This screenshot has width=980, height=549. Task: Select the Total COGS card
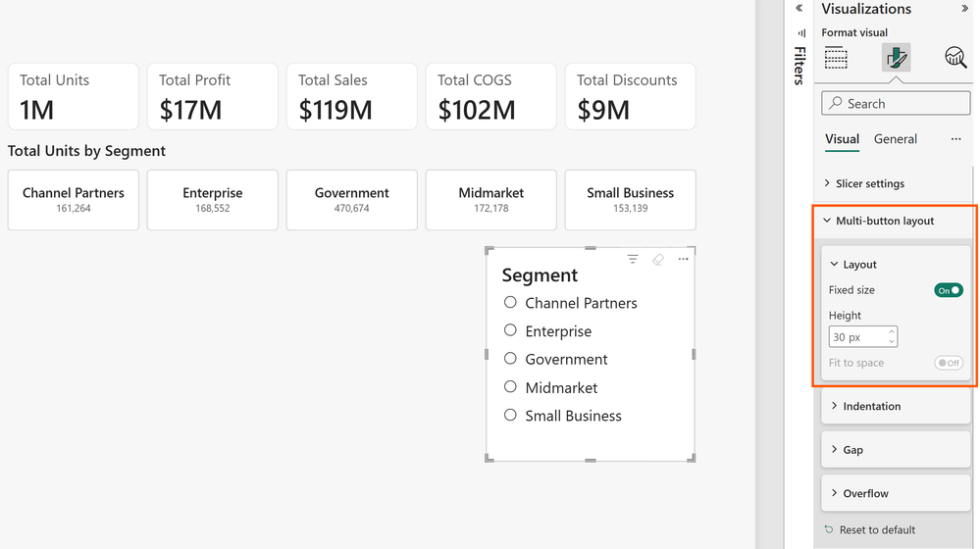(491, 96)
